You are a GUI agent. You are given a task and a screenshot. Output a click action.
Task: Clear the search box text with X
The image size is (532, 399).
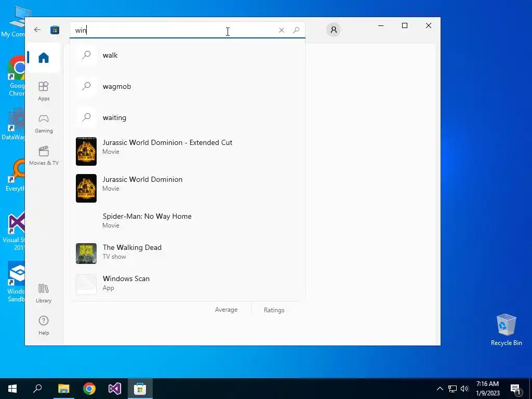coord(281,30)
